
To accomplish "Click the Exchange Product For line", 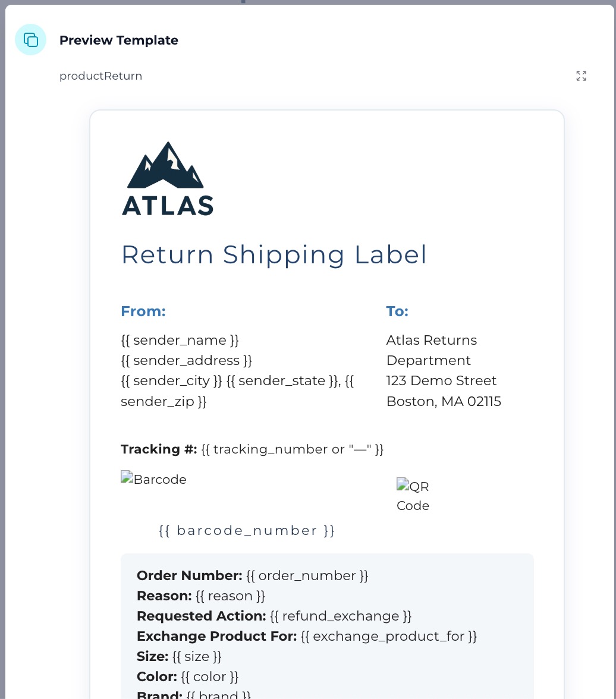I will tap(307, 636).
